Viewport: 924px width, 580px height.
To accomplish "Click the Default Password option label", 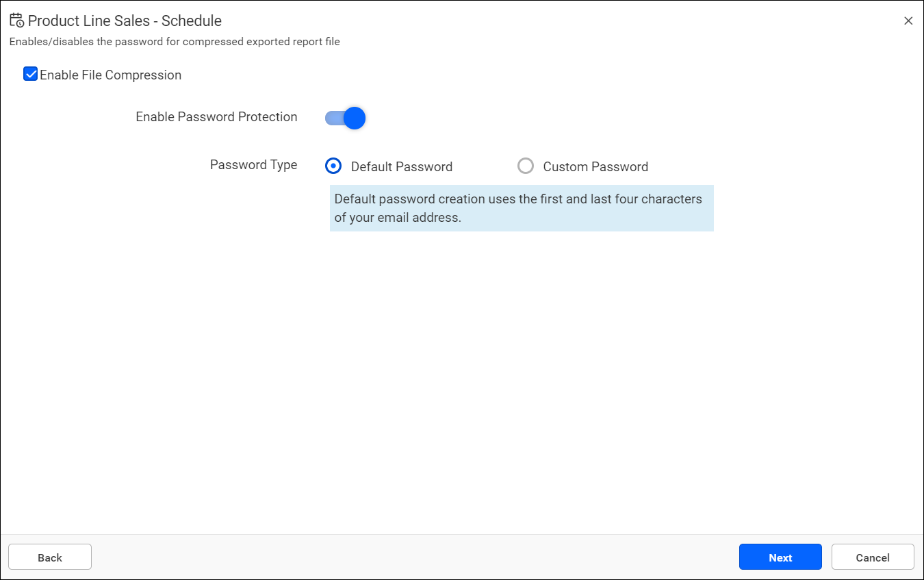I will pos(402,166).
